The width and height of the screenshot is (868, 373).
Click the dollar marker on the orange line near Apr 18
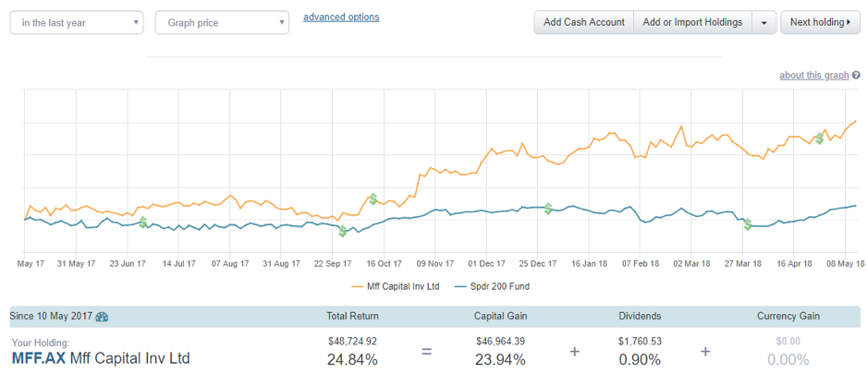[x=819, y=138]
